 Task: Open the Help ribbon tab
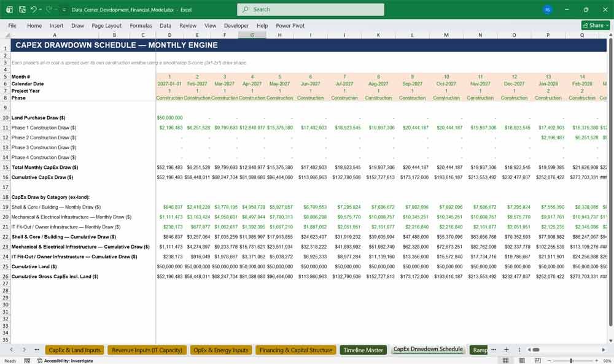(262, 25)
